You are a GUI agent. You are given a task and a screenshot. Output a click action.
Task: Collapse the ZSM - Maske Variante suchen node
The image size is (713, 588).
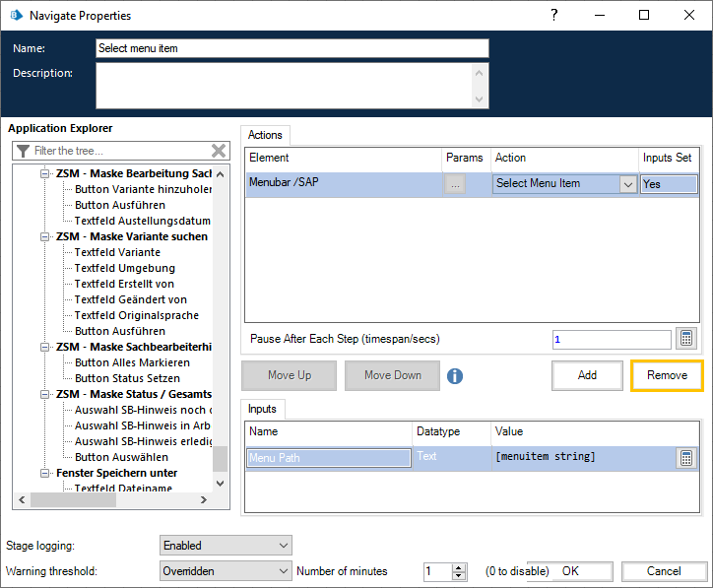[x=45, y=236]
